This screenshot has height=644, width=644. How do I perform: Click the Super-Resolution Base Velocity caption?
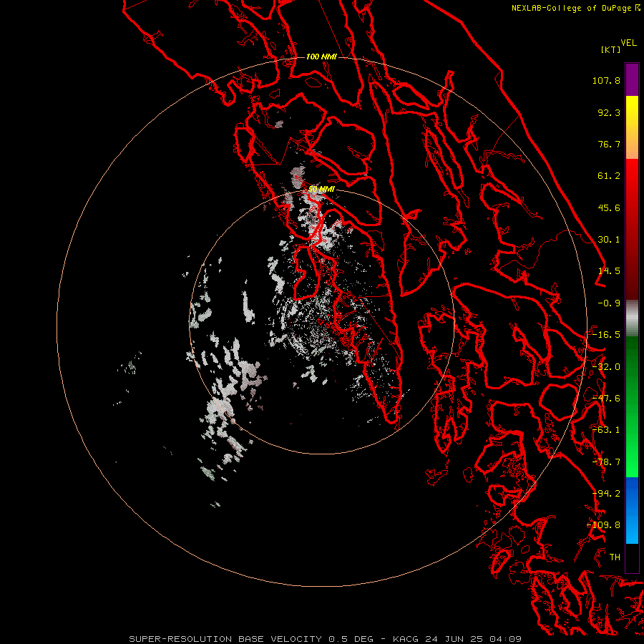(326, 639)
